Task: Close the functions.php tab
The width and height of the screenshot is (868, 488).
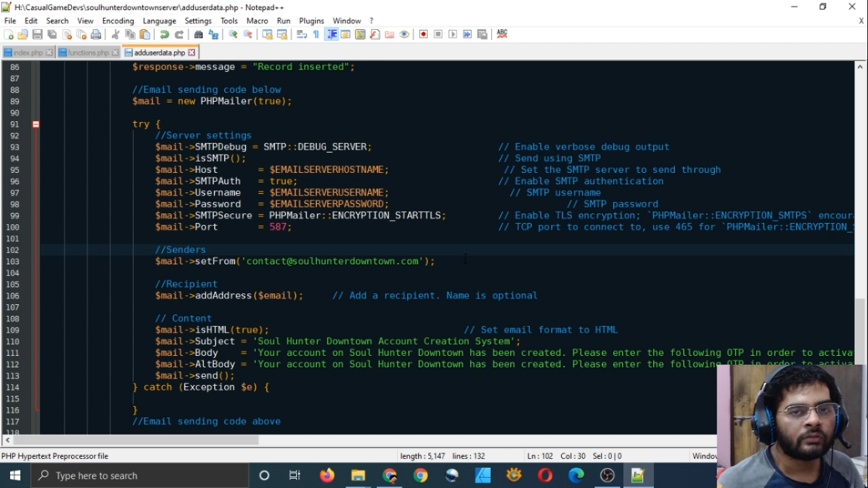Action: point(114,53)
